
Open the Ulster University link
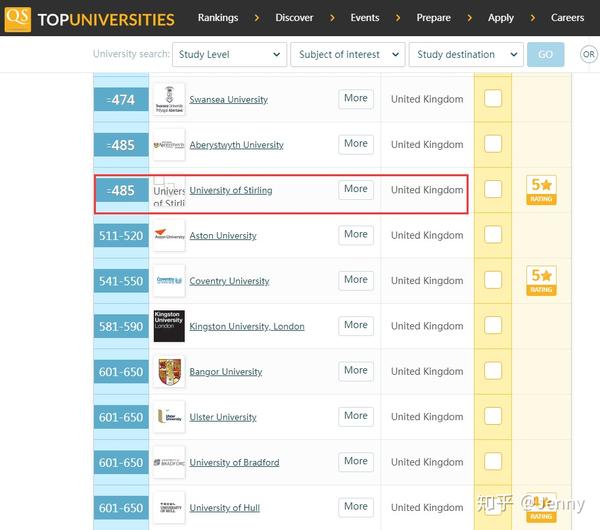[x=223, y=417]
